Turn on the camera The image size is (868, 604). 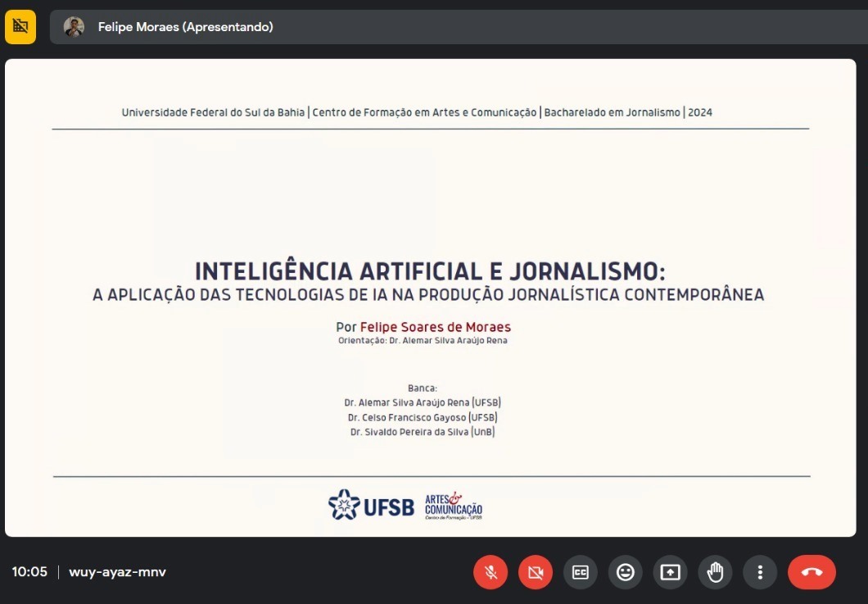[536, 572]
